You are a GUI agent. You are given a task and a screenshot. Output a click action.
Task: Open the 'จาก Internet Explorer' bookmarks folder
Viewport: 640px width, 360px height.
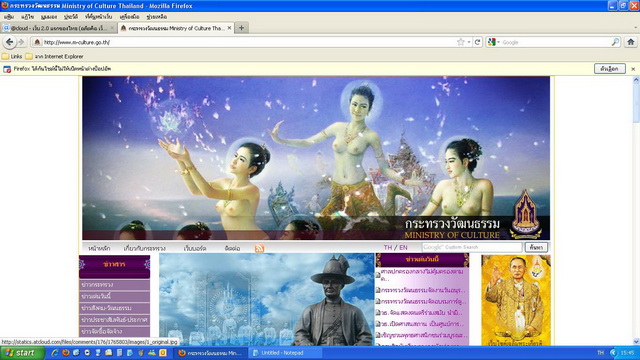point(55,56)
